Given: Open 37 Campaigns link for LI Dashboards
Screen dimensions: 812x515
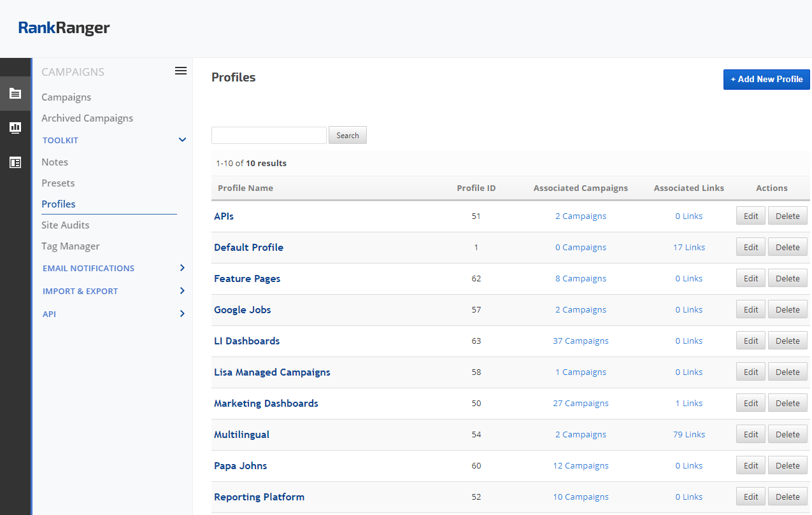Looking at the screenshot, I should click(580, 341).
